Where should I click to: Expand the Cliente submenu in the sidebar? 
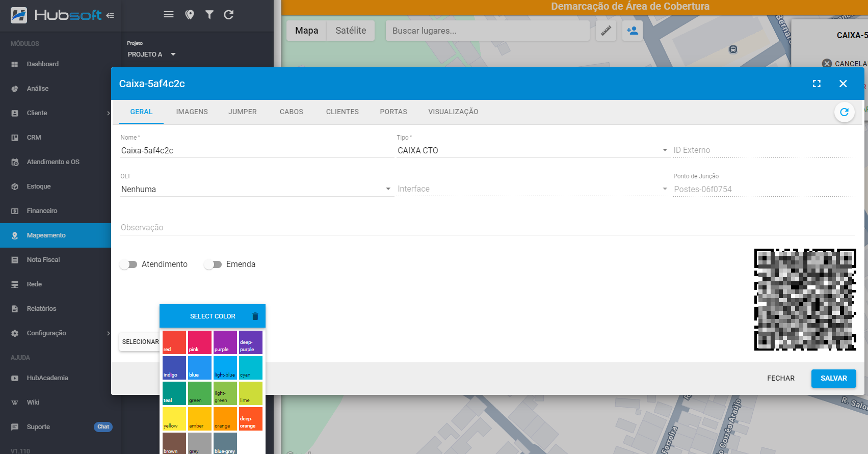coord(108,113)
